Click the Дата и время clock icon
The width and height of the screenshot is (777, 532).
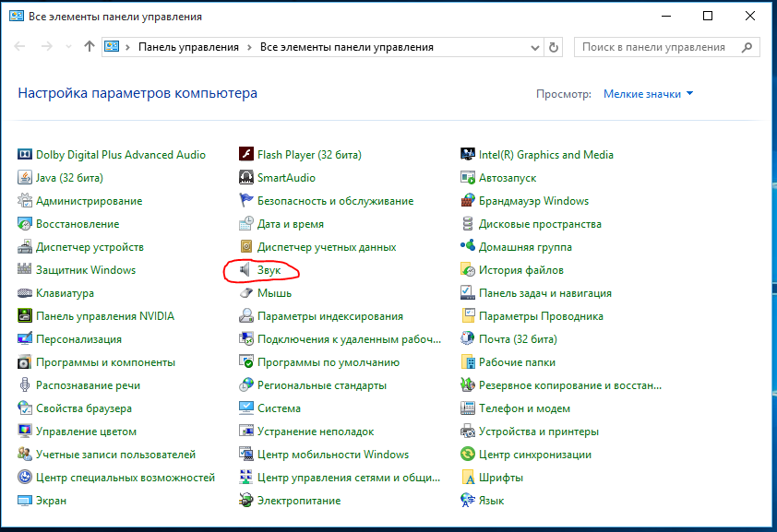(246, 224)
